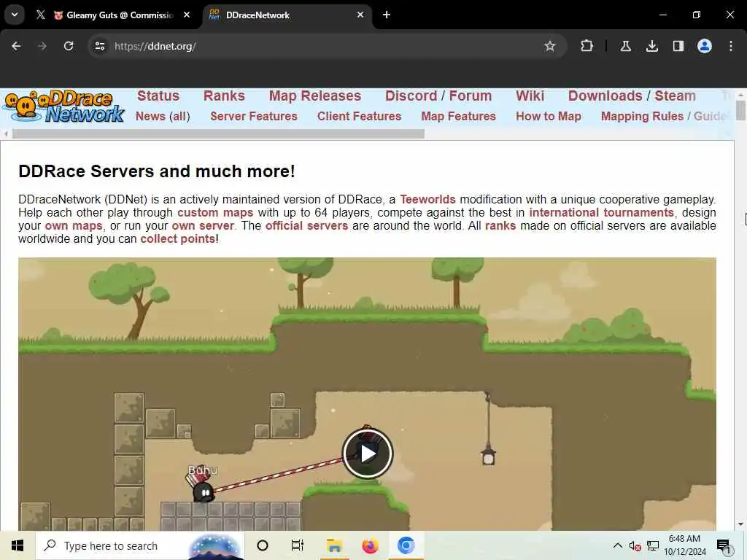Open the How to Map link
This screenshot has height=560, width=747.
[549, 116]
